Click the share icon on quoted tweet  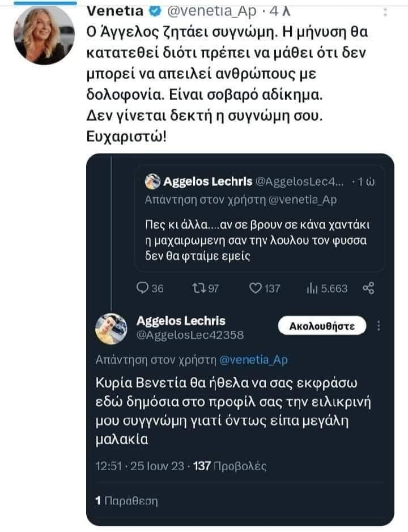pyautogui.click(x=368, y=288)
